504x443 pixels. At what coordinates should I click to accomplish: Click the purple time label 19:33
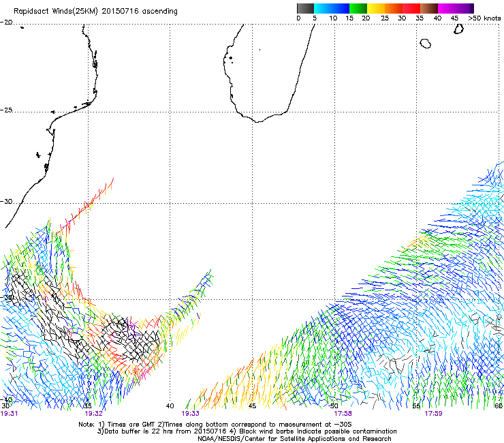pyautogui.click(x=190, y=414)
